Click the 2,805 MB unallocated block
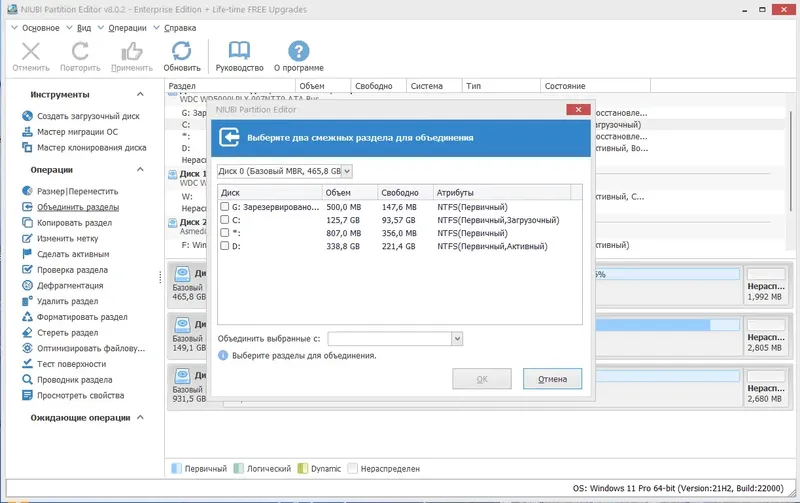 764,336
